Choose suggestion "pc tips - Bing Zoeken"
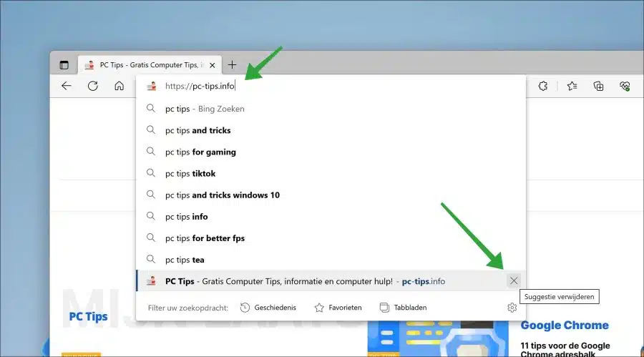 point(331,109)
